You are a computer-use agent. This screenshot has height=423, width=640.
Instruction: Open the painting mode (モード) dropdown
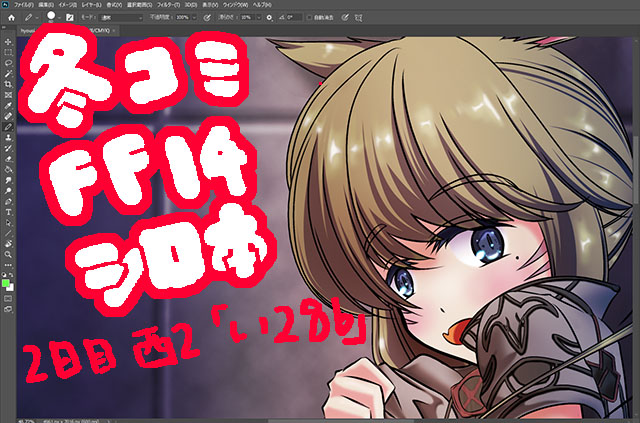click(121, 18)
